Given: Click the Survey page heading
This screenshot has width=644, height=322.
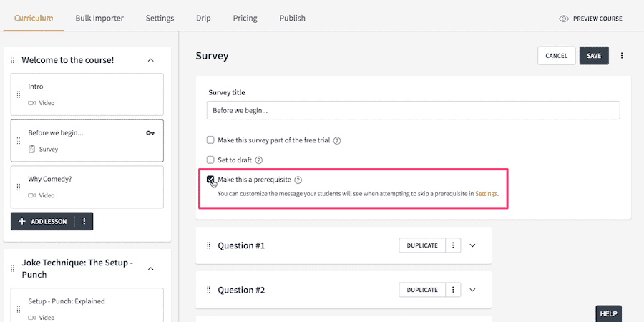Looking at the screenshot, I should coord(212,55).
